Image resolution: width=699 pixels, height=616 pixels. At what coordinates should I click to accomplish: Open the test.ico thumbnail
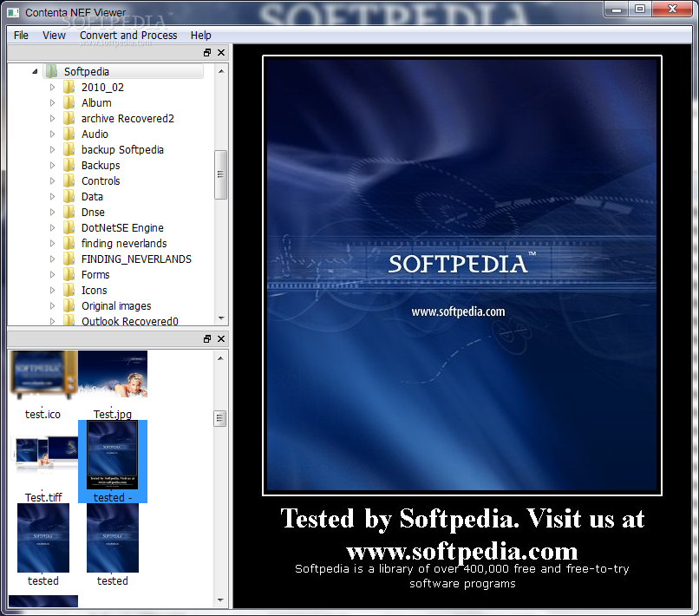43,375
